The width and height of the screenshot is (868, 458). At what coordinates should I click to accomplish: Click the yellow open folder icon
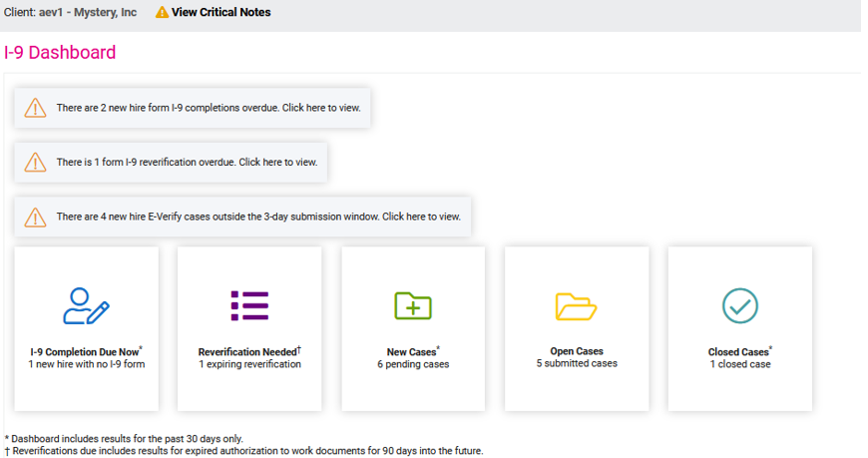tap(576, 306)
